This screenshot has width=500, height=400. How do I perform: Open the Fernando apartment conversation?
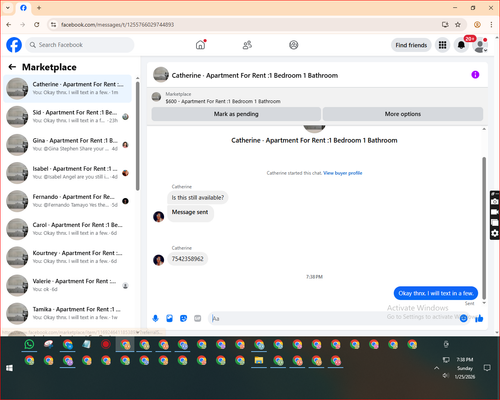[68, 201]
